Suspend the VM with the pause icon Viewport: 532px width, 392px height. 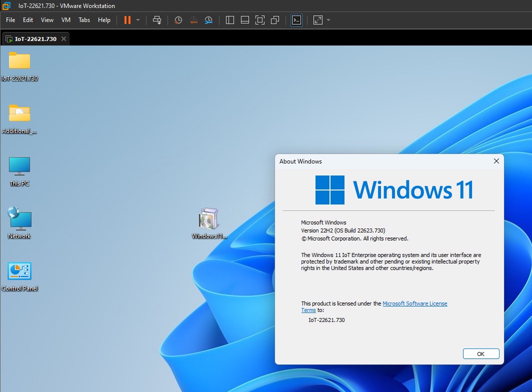[127, 20]
